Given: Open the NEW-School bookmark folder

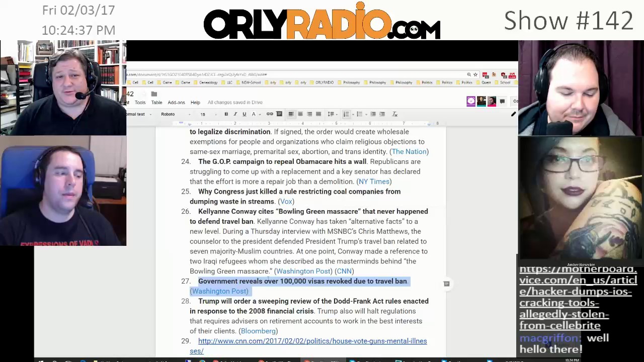Looking at the screenshot, I should pyautogui.click(x=249, y=82).
